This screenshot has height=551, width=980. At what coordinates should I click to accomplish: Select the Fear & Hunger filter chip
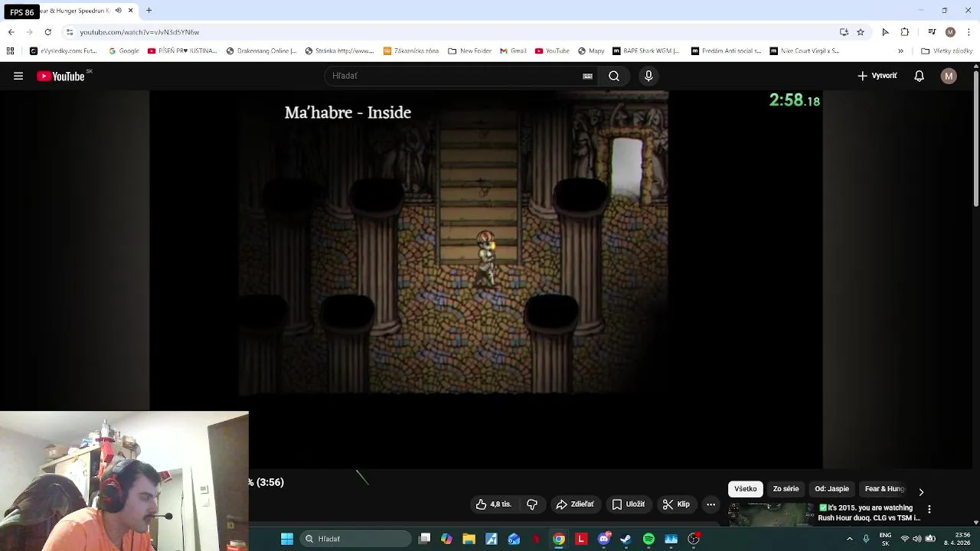(x=884, y=489)
